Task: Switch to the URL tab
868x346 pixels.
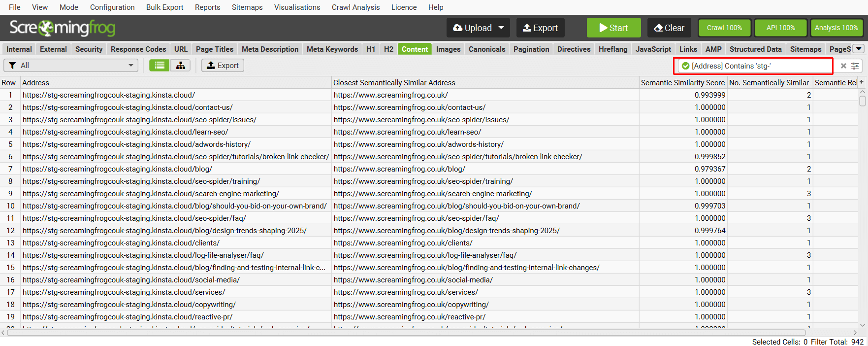Action: point(181,49)
